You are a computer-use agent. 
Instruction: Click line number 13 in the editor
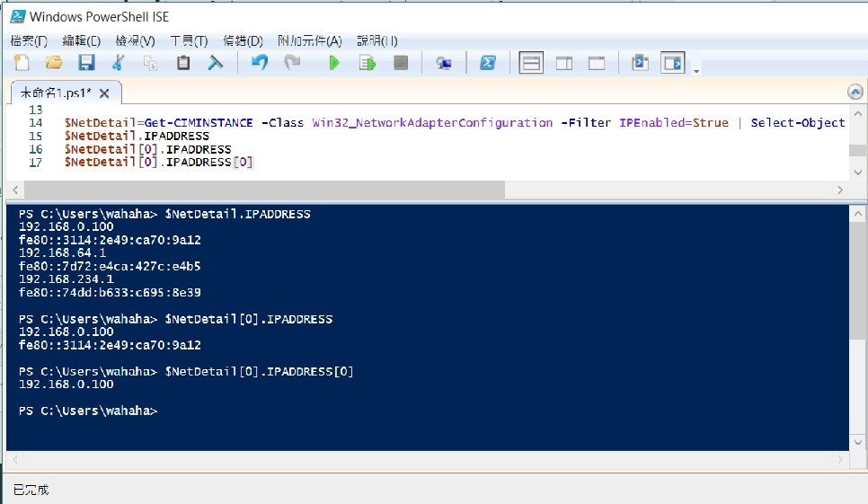click(35, 110)
